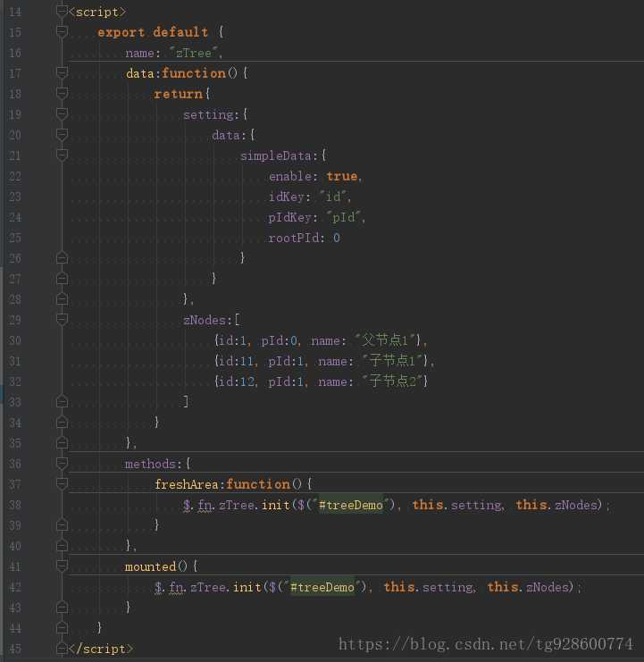Click the 'zTree' name string on line 16

[x=193, y=53]
